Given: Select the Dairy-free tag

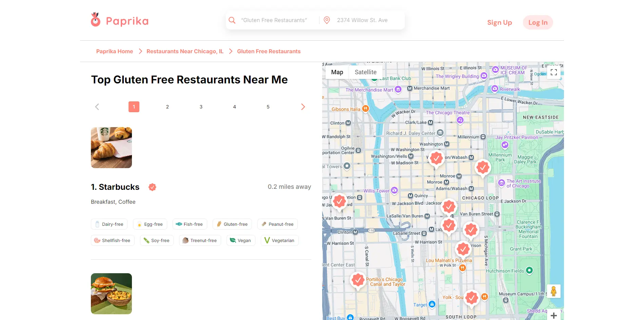Looking at the screenshot, I should [x=109, y=224].
